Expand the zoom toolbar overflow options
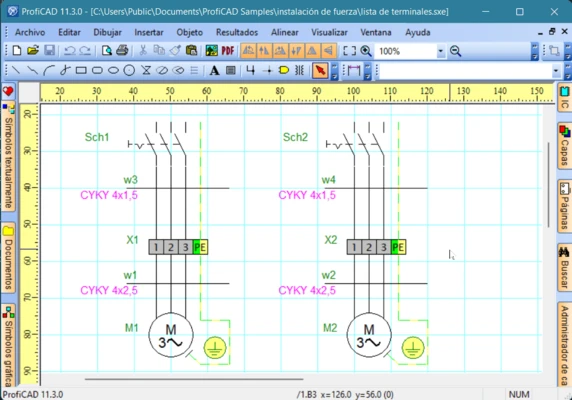 pyautogui.click(x=534, y=51)
